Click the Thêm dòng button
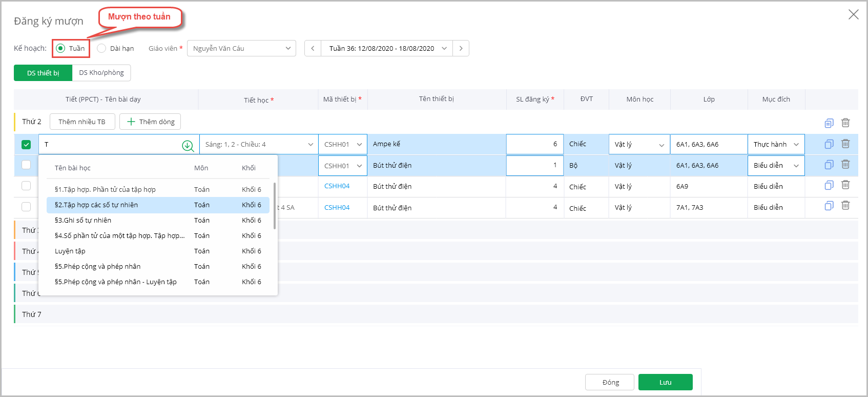Screen dimensions: 868x397 [x=150, y=122]
